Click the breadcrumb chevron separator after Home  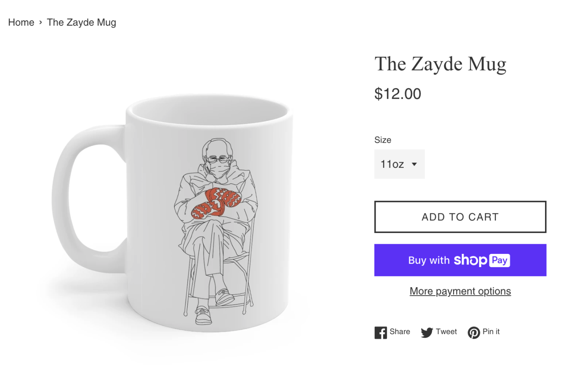[41, 22]
